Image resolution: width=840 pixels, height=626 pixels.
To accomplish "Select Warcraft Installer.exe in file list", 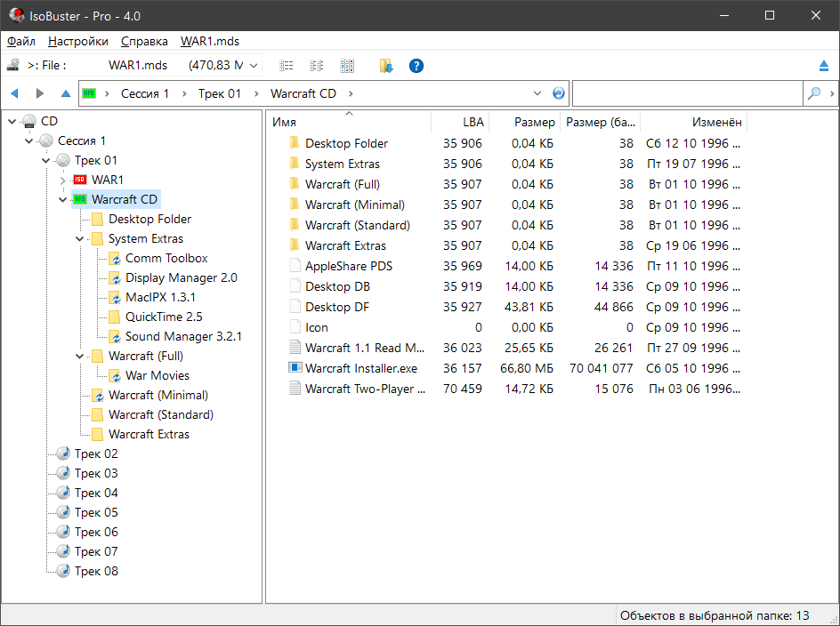I will (x=360, y=368).
